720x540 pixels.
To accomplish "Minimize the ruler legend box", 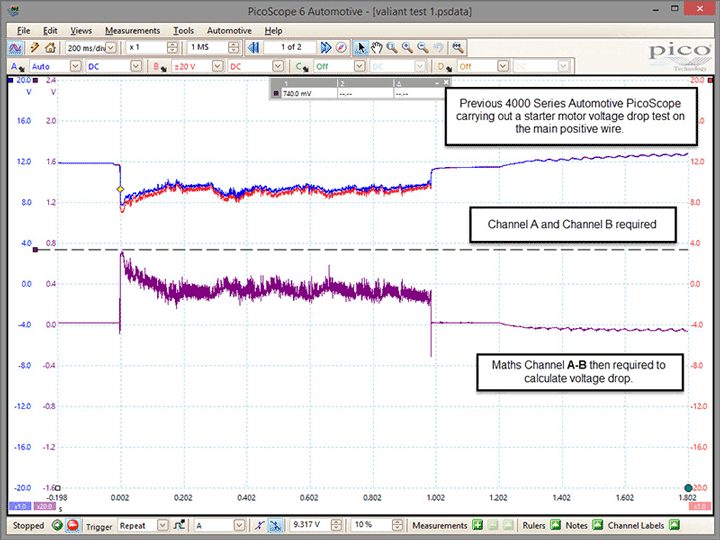I will point(437,83).
